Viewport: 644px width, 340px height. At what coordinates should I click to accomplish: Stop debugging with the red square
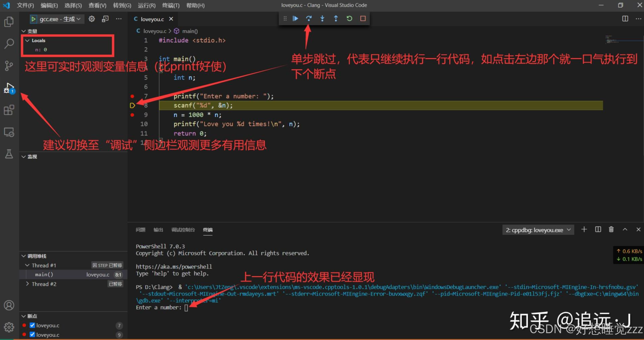click(x=363, y=19)
